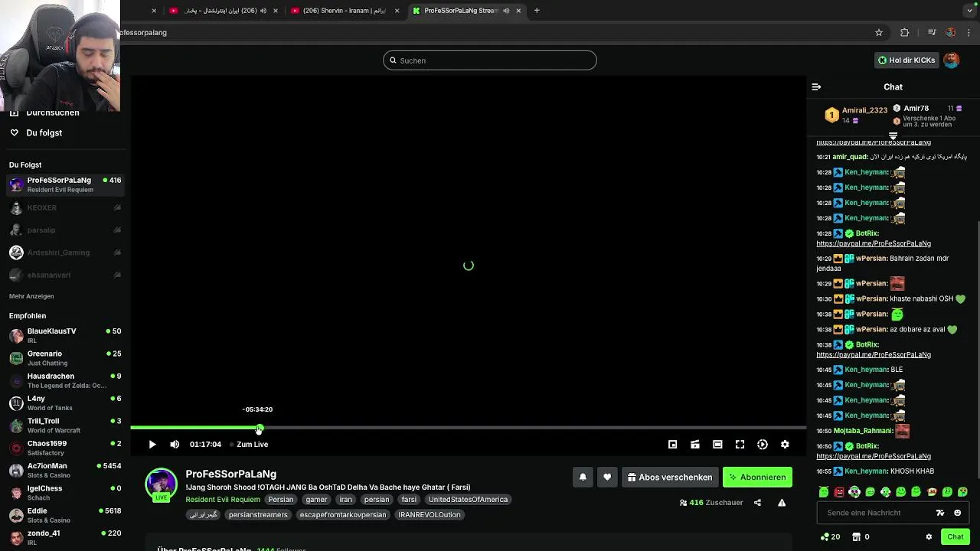Image resolution: width=980 pixels, height=551 pixels.
Task: Open a new browser tab with plus
Action: 537,11
